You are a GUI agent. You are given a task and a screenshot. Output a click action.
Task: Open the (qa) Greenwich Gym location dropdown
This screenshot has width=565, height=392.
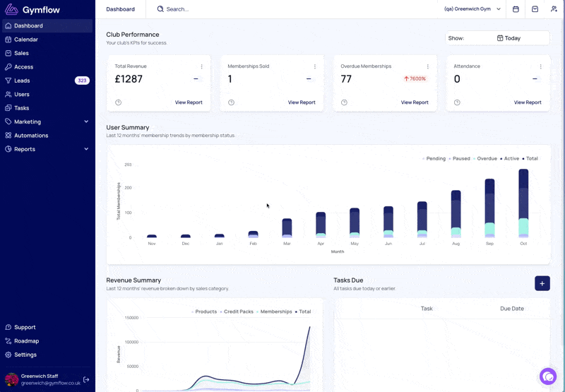click(x=472, y=9)
